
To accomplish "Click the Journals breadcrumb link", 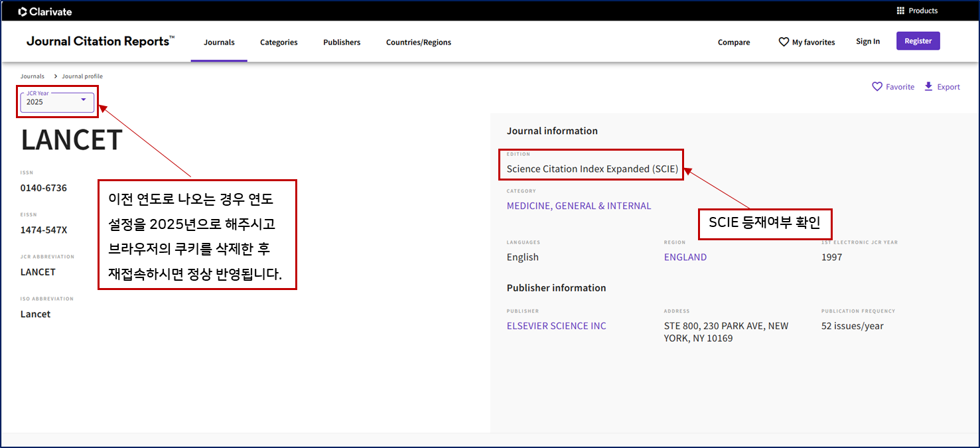I will pos(33,76).
